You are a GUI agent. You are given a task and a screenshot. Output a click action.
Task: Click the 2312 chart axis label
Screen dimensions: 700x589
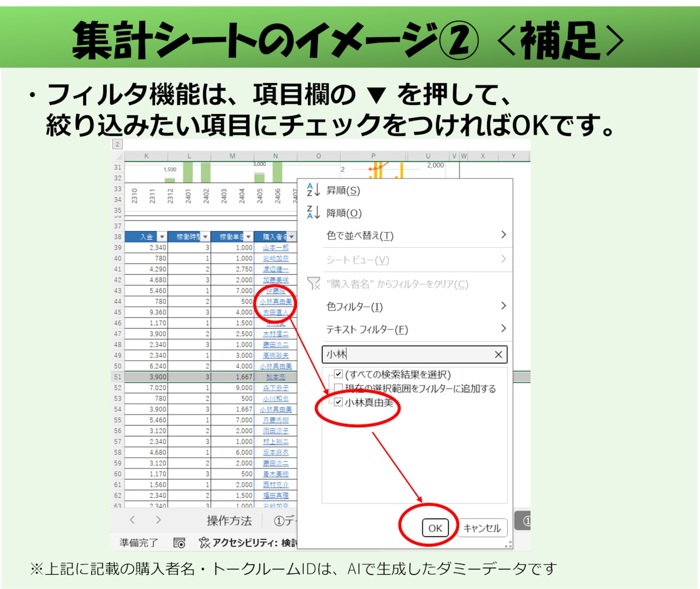click(170, 196)
